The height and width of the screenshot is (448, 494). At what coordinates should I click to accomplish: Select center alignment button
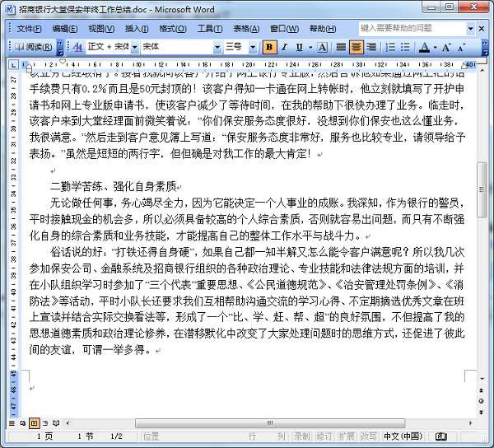[357, 47]
